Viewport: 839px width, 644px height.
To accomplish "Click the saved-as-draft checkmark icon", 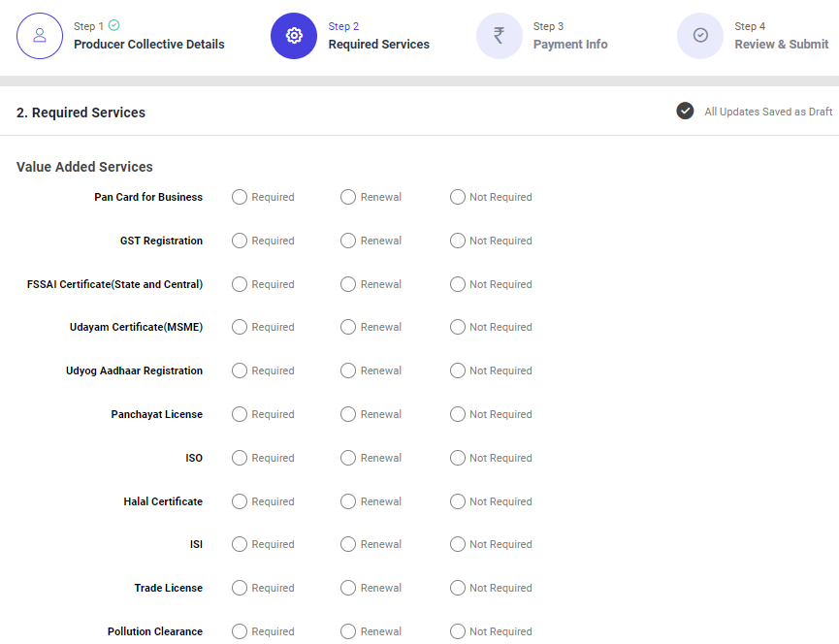I will click(x=685, y=112).
